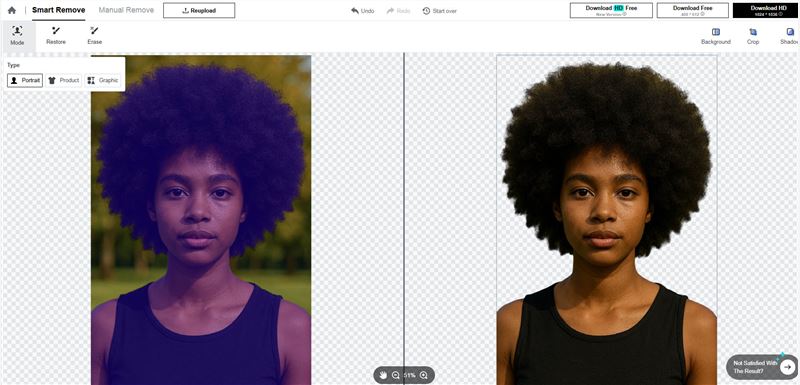The image size is (800, 385).
Task: Zoom out with the minus magnifier
Action: coord(395,375)
